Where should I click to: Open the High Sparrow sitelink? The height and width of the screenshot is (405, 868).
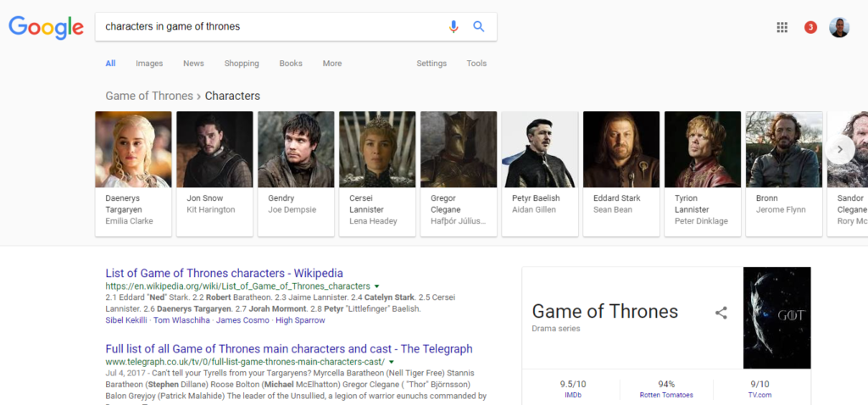pyautogui.click(x=300, y=320)
